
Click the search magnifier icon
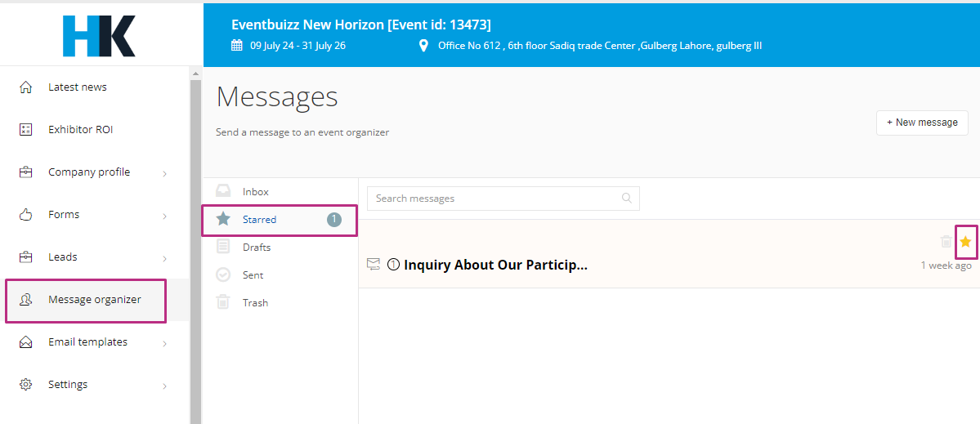[627, 199]
